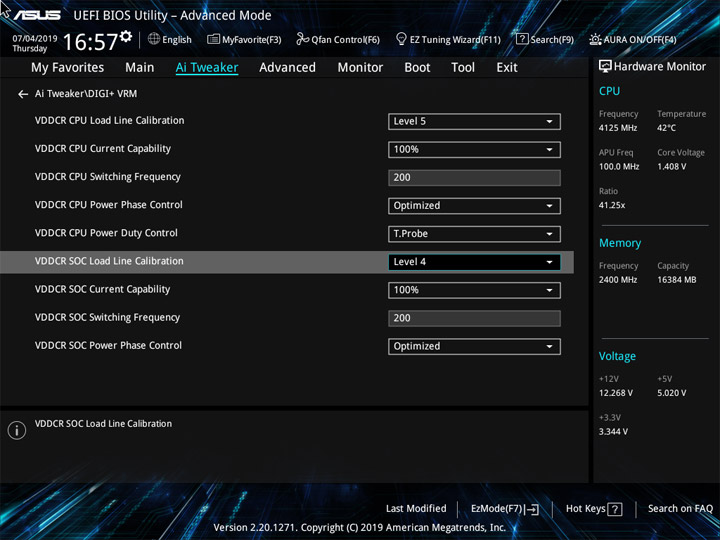Open the clock settings gear icon

point(126,36)
